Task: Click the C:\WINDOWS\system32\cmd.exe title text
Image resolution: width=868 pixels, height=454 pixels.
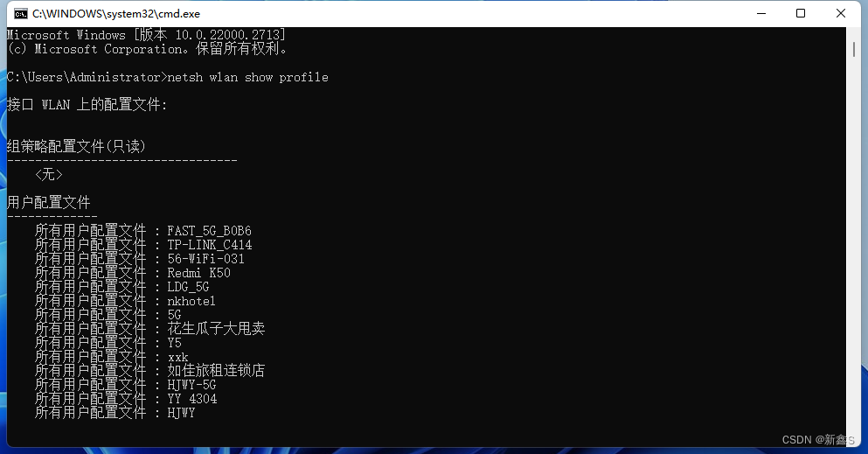Action: pos(116,14)
